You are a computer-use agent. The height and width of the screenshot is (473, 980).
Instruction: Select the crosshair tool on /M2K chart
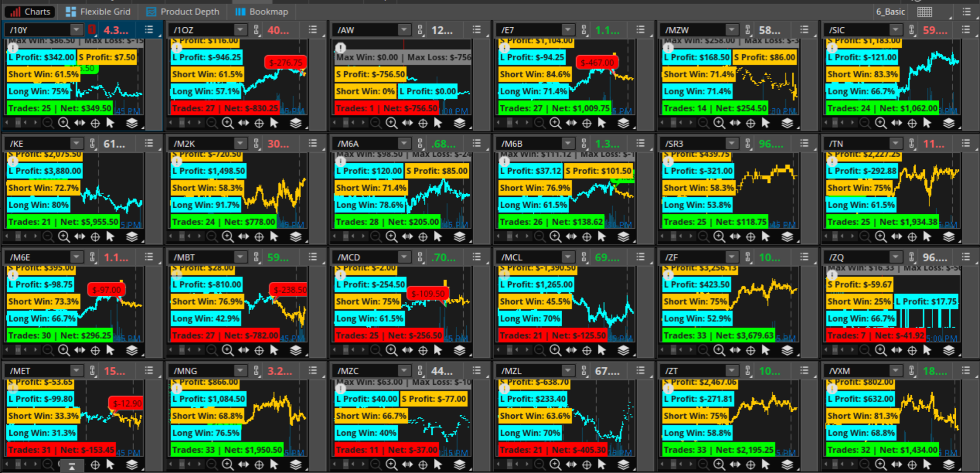pos(259,236)
